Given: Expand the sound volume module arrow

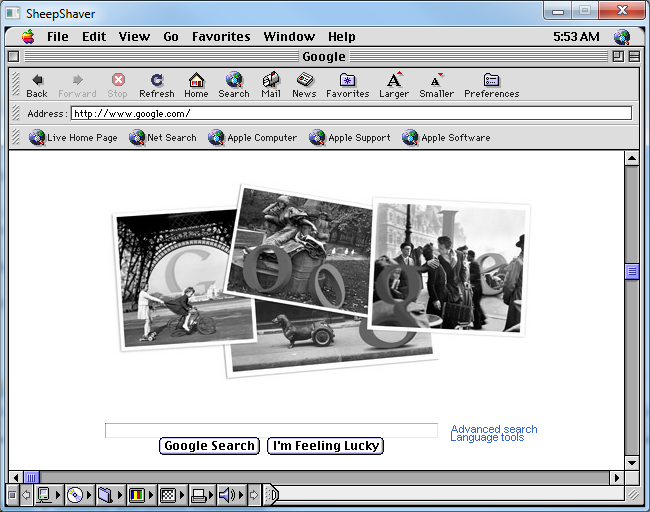Looking at the screenshot, I should [x=241, y=495].
